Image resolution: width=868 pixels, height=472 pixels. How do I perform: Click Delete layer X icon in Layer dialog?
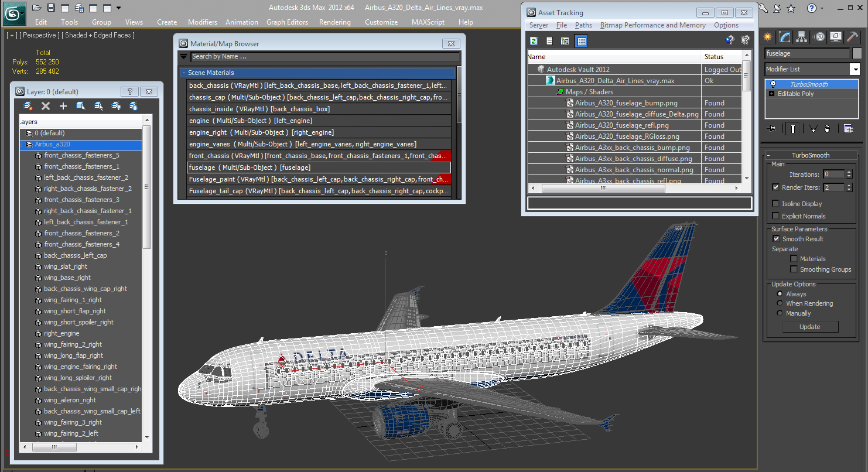(46, 106)
